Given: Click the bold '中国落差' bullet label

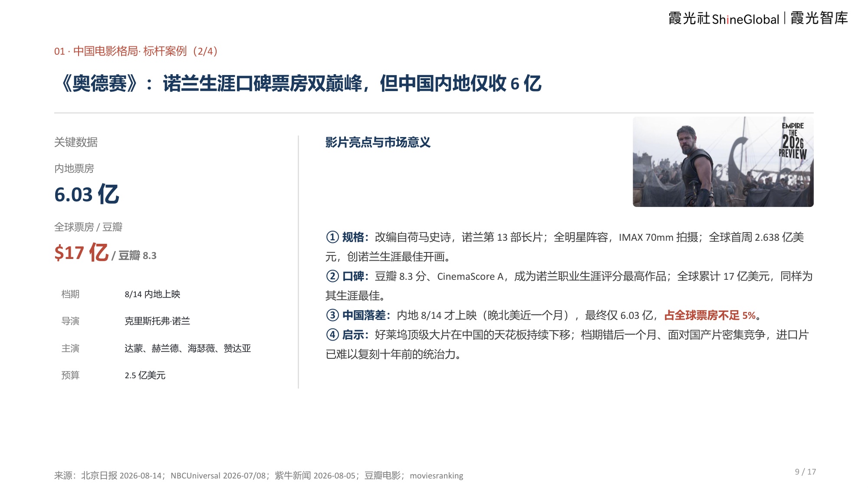Looking at the screenshot, I should click(x=364, y=315).
